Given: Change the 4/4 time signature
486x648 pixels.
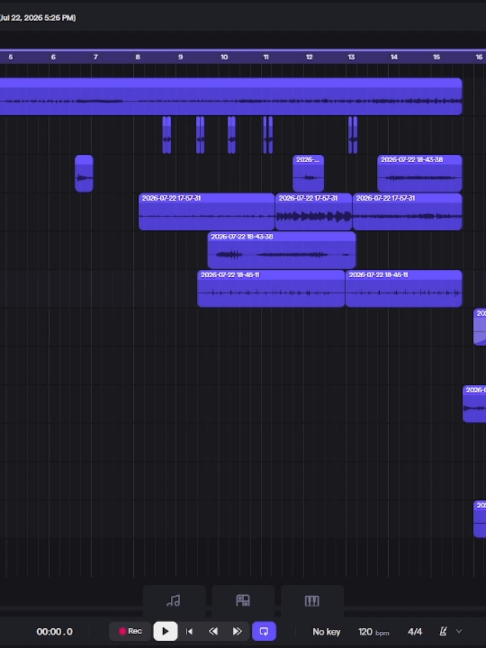Looking at the screenshot, I should point(415,631).
